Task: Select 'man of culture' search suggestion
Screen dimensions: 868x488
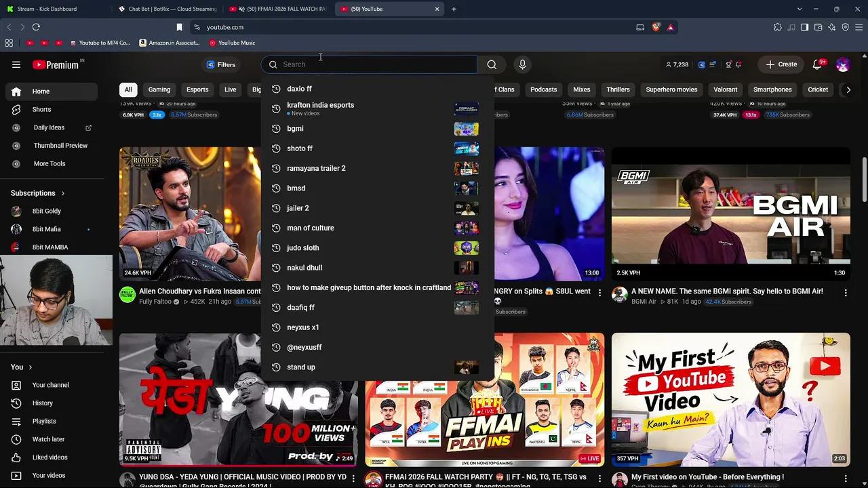Action: coord(378,228)
